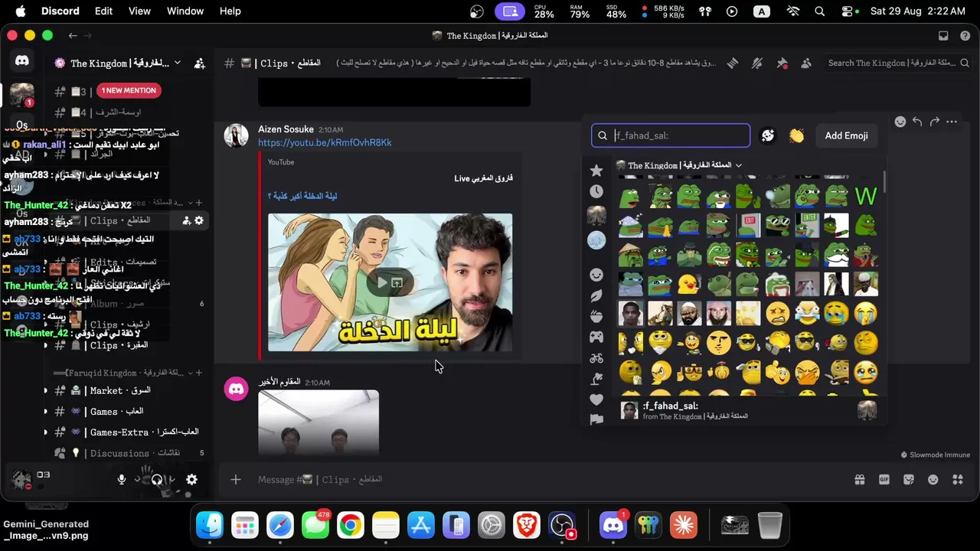
Task: Pick the yellow rubber duck emoji
Action: tap(689, 285)
